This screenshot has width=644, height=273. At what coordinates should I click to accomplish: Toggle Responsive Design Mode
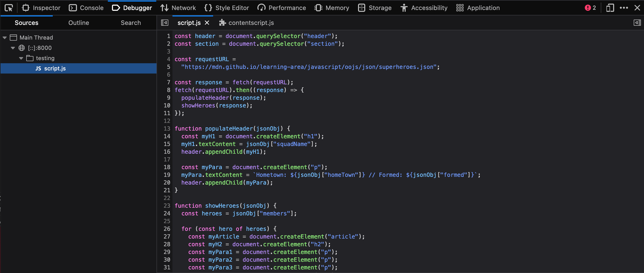[610, 8]
